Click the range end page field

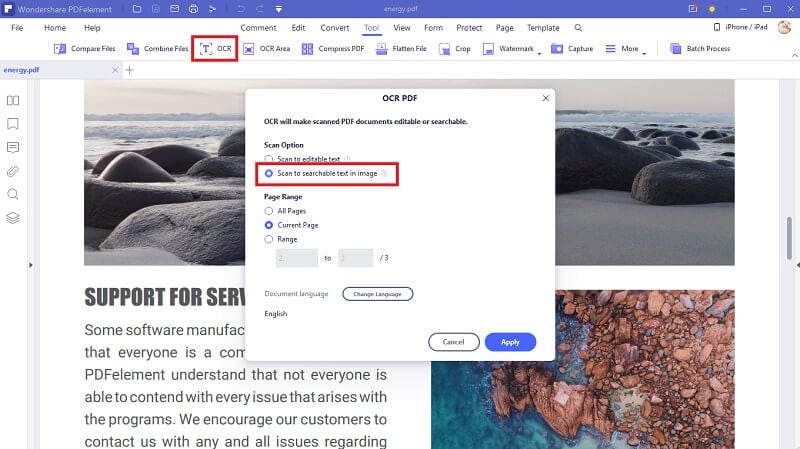click(356, 258)
